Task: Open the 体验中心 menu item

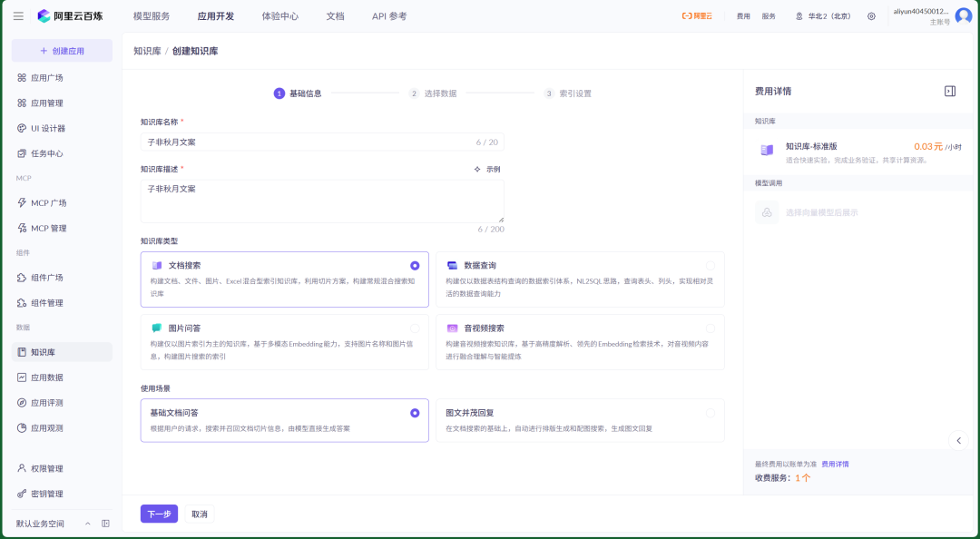Action: coord(279,15)
